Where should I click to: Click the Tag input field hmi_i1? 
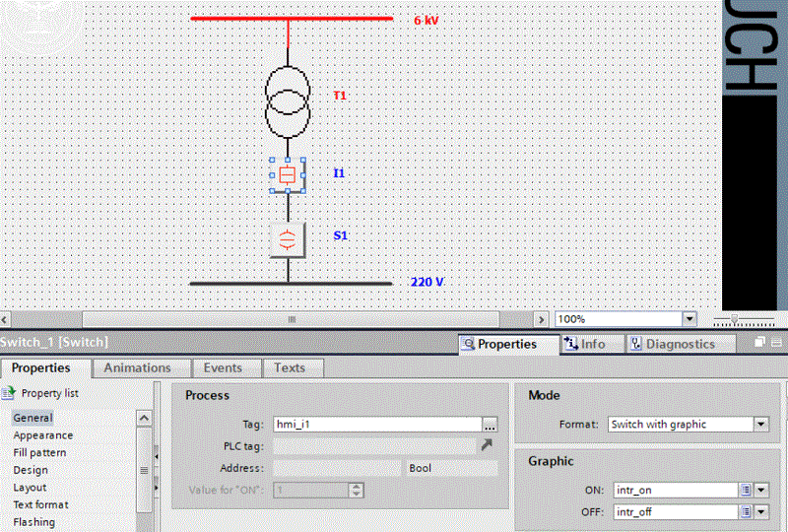376,425
